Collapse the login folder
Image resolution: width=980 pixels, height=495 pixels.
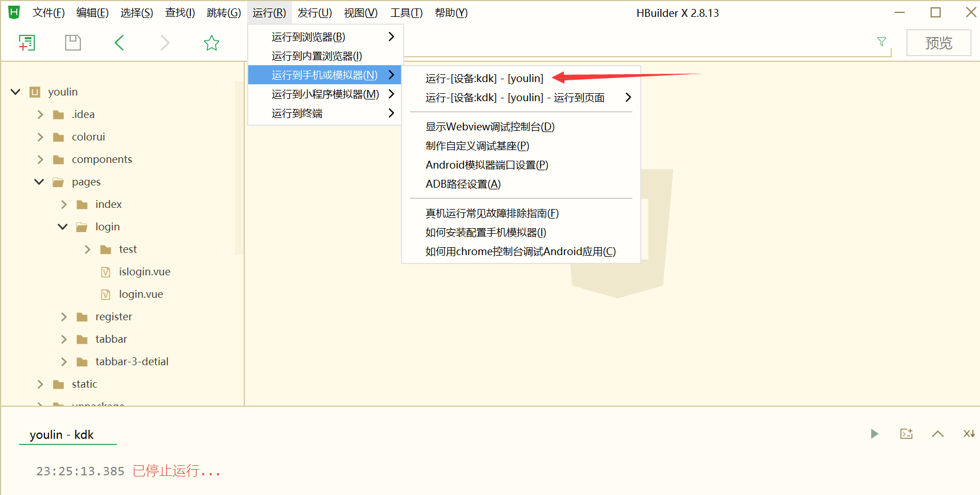coord(63,226)
